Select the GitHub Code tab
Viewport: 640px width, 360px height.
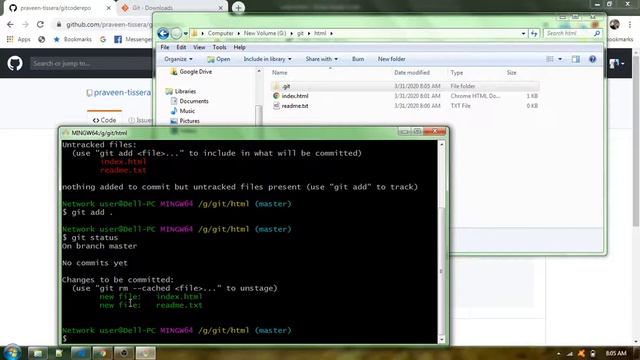[104, 120]
